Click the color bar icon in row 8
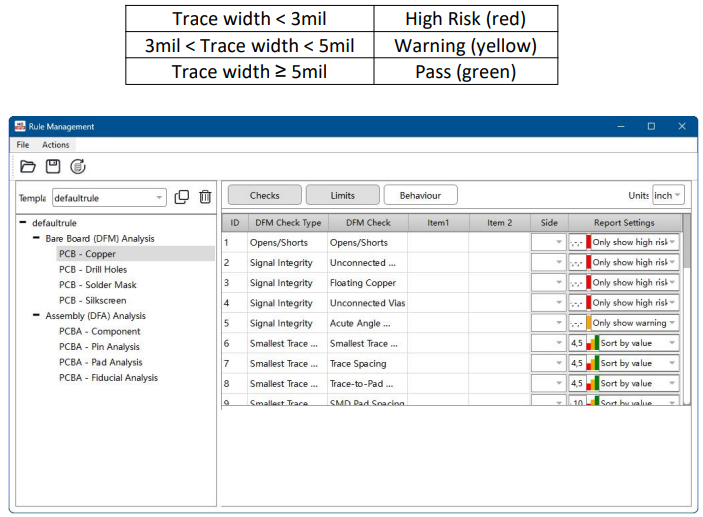The width and height of the screenshot is (703, 517). [592, 383]
